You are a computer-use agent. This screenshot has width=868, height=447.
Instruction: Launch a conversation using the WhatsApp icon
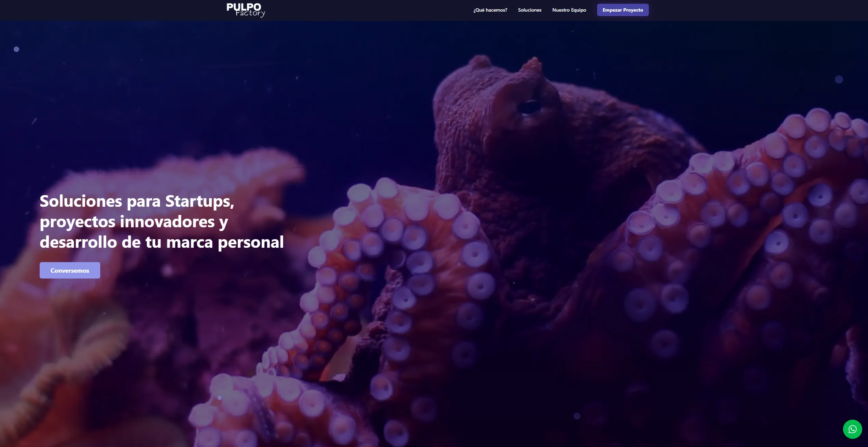852,429
